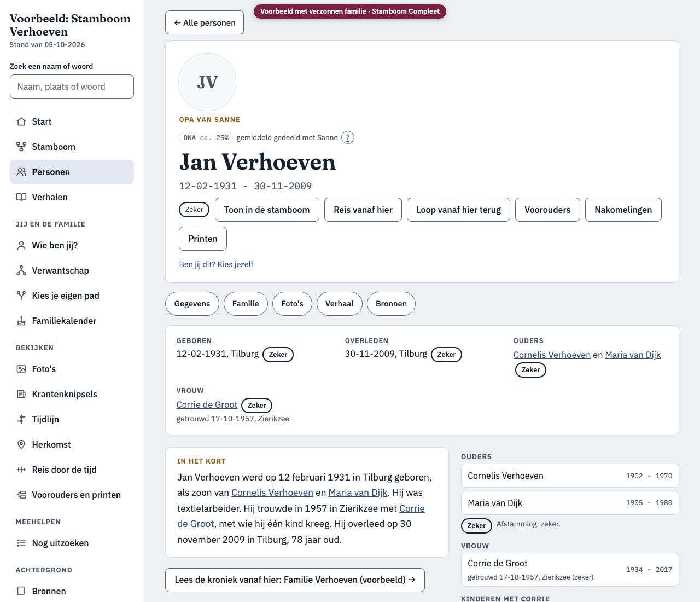Go back to Alle personen
Screen dimensions: 700x602
pos(205,22)
